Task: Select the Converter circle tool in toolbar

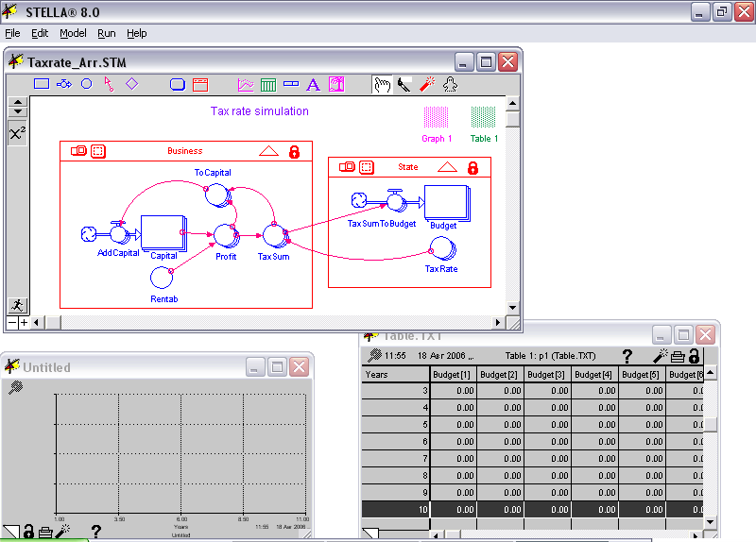Action: (x=87, y=84)
